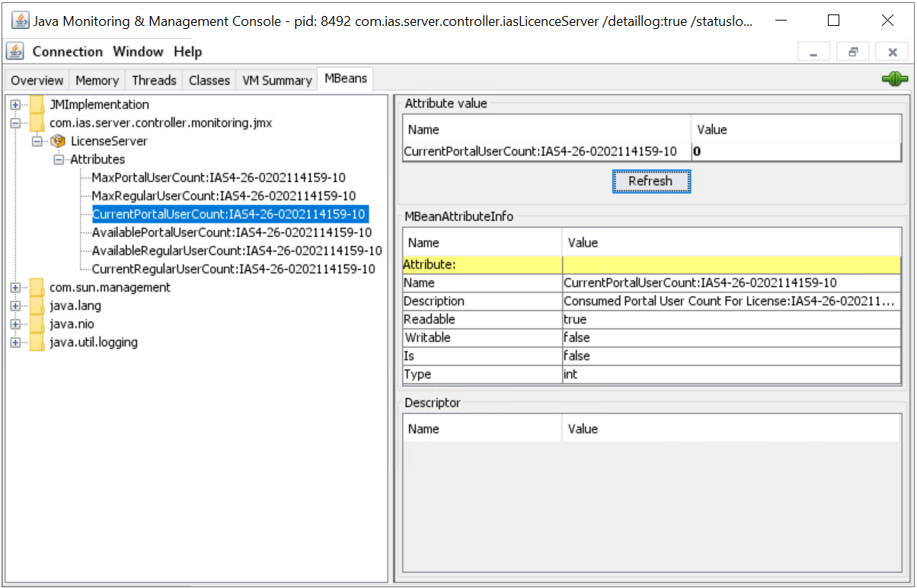Click the Java icon in menu bar

pyautogui.click(x=15, y=52)
